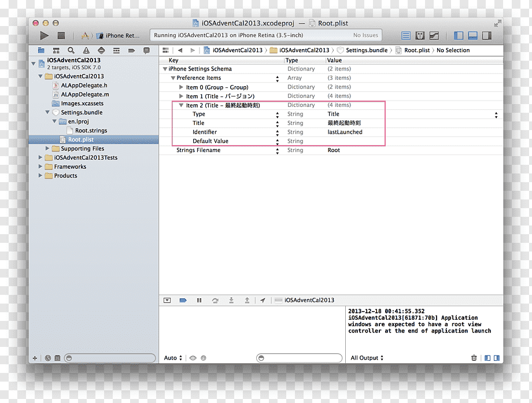
Task: Click the Simulate location arrow
Action: 263,300
